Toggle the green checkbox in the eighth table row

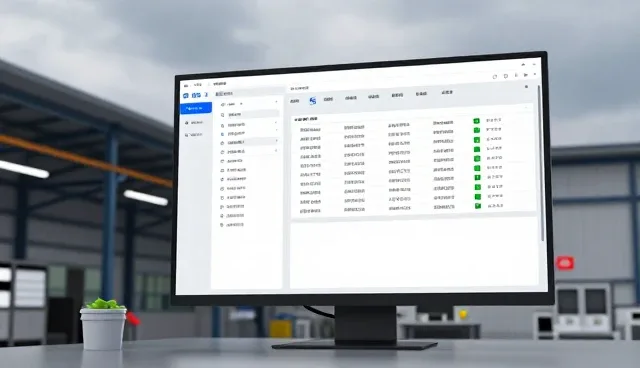(x=477, y=187)
